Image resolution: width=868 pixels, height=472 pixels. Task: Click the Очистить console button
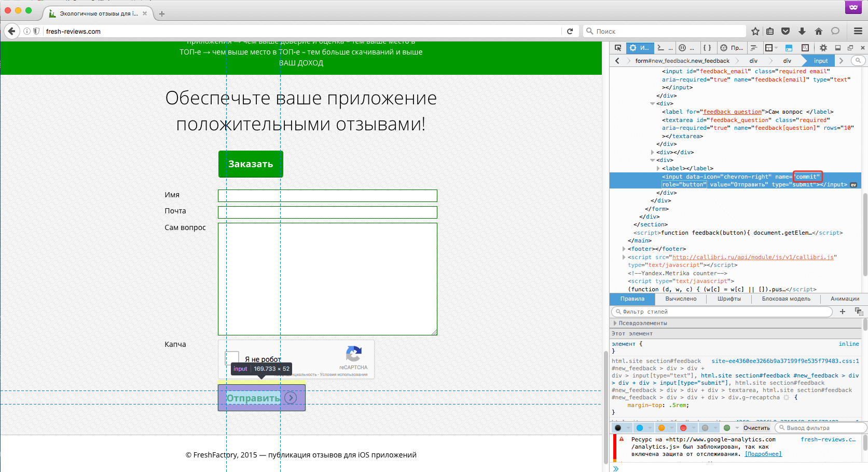point(756,428)
